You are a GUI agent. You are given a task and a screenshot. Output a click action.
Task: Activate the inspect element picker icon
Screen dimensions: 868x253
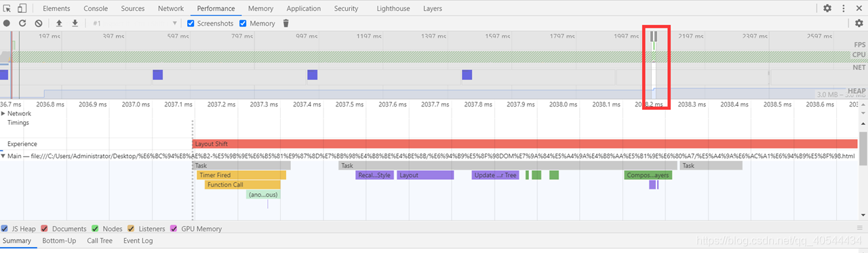(7, 8)
